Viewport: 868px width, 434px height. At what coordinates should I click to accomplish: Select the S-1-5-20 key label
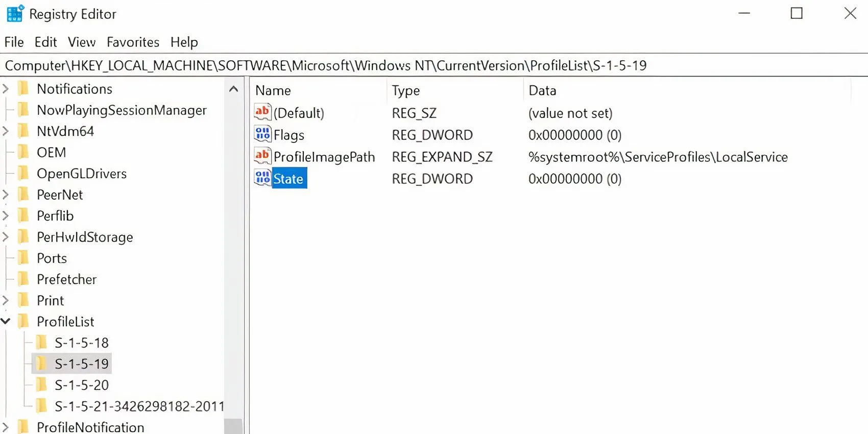[x=82, y=385]
